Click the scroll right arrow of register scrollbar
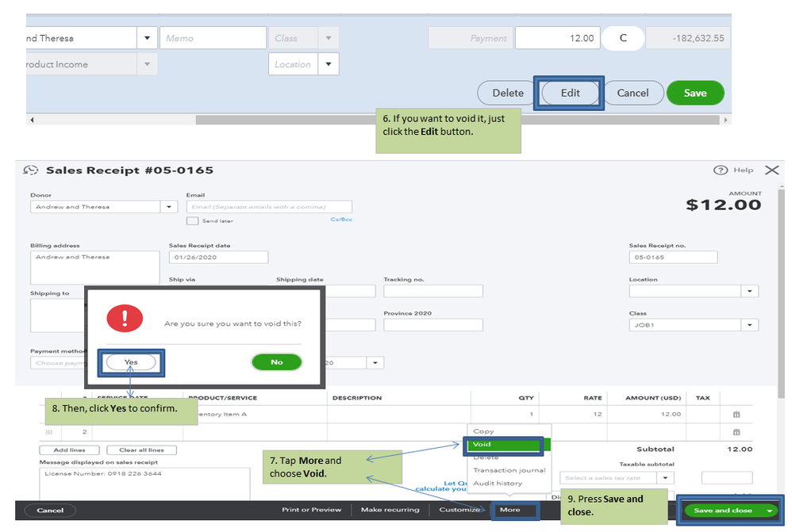This screenshot has height=532, width=792. 726,121
